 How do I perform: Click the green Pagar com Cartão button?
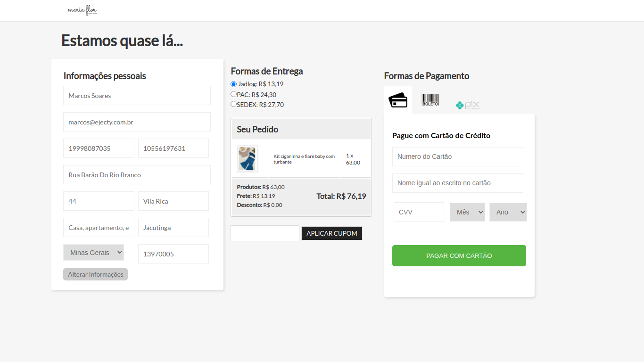459,255
